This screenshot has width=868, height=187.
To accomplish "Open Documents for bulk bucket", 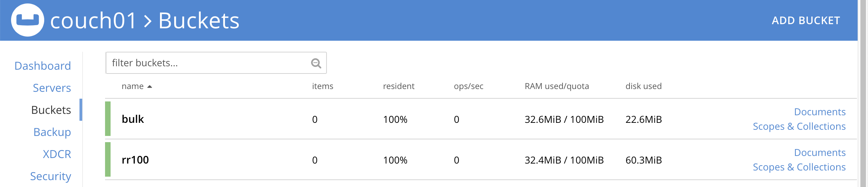I will point(820,112).
